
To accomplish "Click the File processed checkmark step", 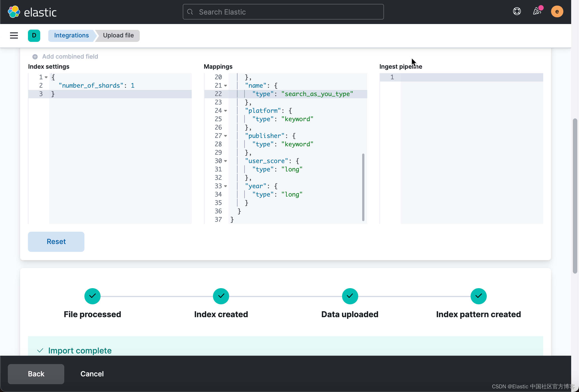I will coord(92,296).
